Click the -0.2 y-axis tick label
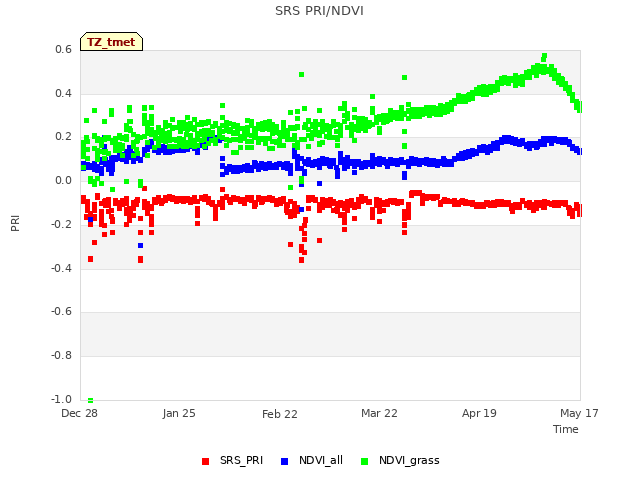This screenshot has width=640, height=480. pos(61,224)
